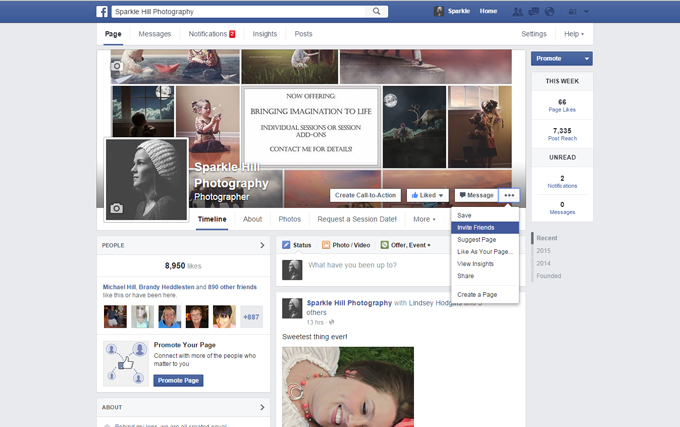Screen dimensions: 680x427
Task: Open the Notifications tab
Action: pos(212,34)
